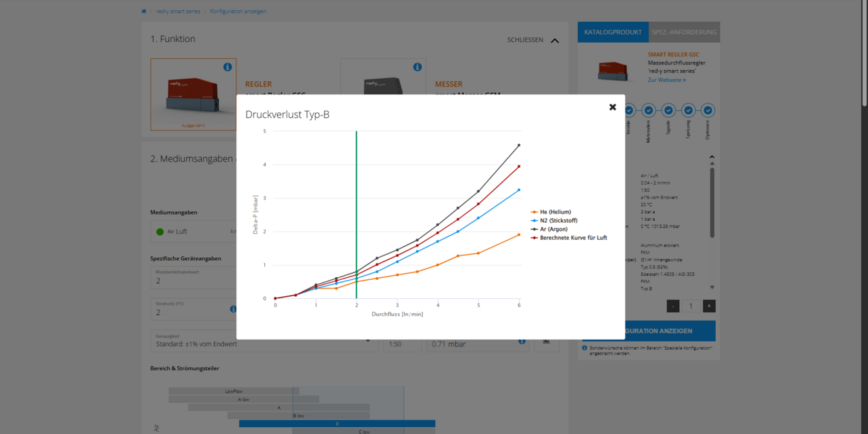Toggle Berechnete Kurve für Luft legend entry
The width and height of the screenshot is (868, 434).
pos(569,238)
